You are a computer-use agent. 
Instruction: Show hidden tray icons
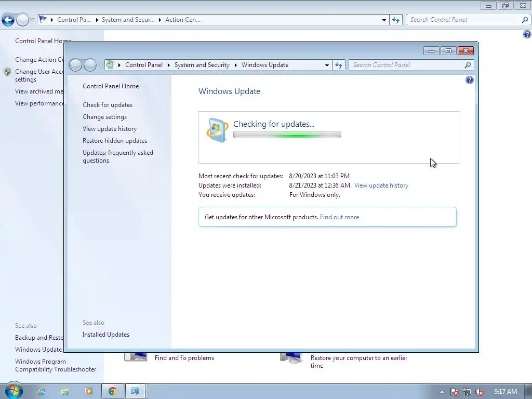442,392
